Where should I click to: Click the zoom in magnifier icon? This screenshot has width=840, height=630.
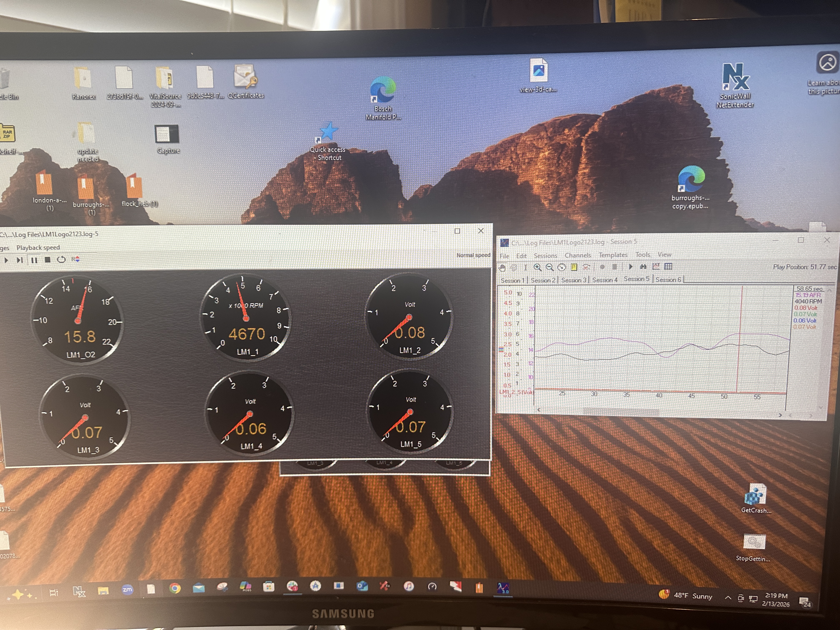(x=537, y=267)
